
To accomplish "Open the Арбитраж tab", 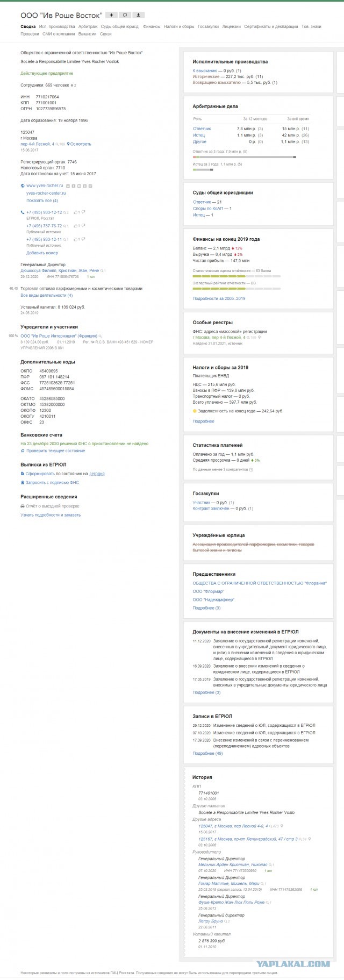I will click(88, 26).
